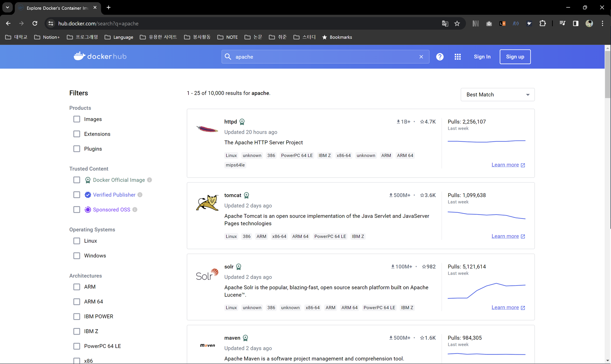
Task: Bookmark this page with the star icon
Action: tap(457, 24)
